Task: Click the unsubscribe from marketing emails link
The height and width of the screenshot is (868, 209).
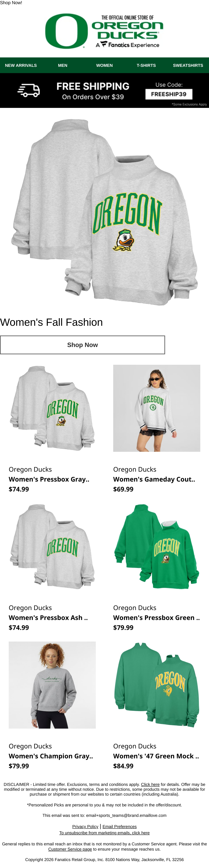Action: coord(104,833)
